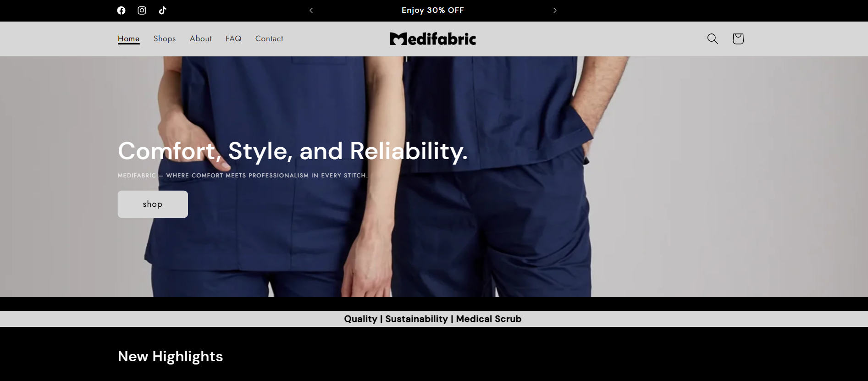
Task: Open the TikTok social link
Action: coord(162,11)
